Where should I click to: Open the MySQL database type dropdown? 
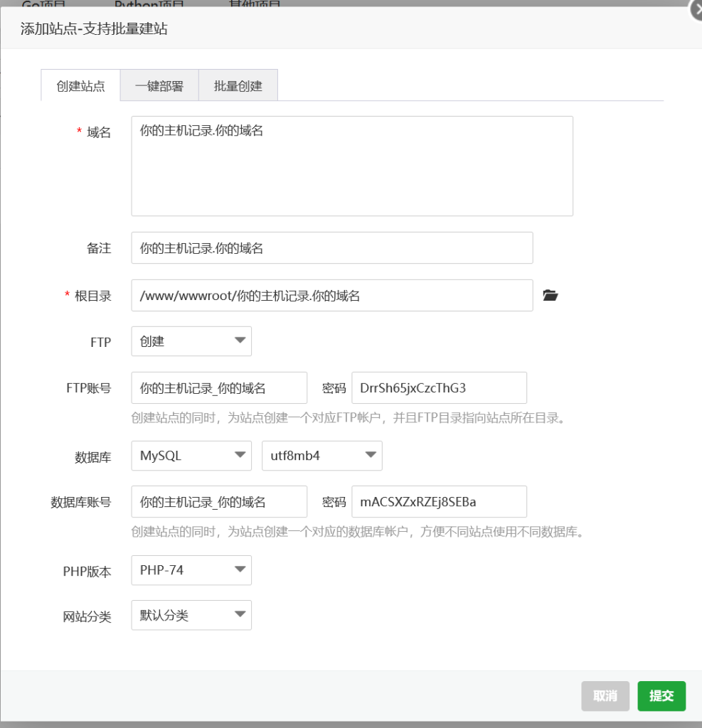191,456
